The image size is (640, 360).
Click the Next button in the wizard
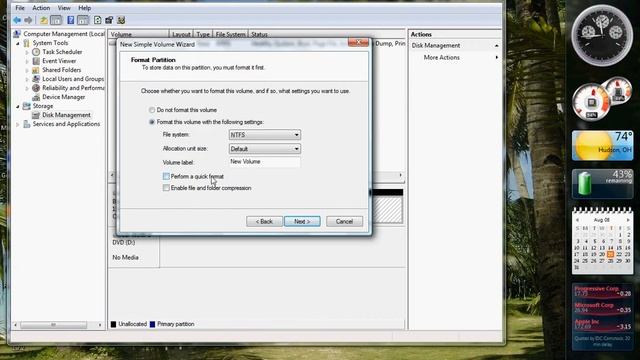302,221
